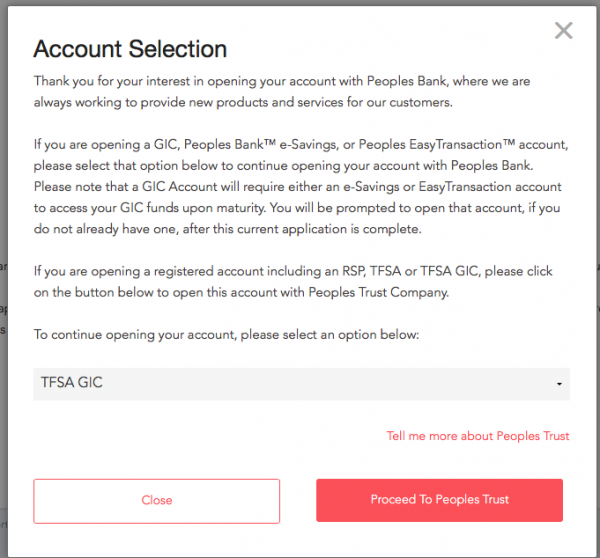Image resolution: width=600 pixels, height=558 pixels.
Task: Click the paragraph about opening a registered account
Action: click(290, 280)
